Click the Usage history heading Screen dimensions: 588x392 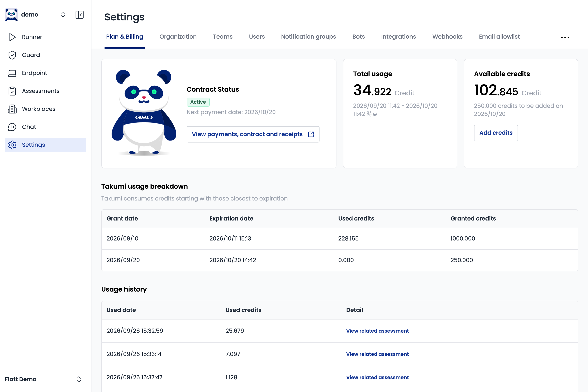[x=124, y=290]
